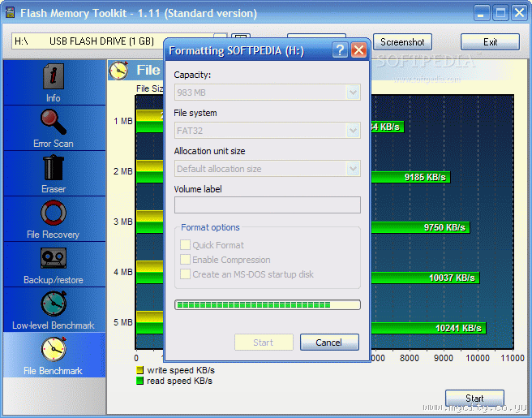Close the Formatting SOFTPEDIA dialog
Image resolution: width=532 pixels, height=418 pixels.
pyautogui.click(x=358, y=50)
